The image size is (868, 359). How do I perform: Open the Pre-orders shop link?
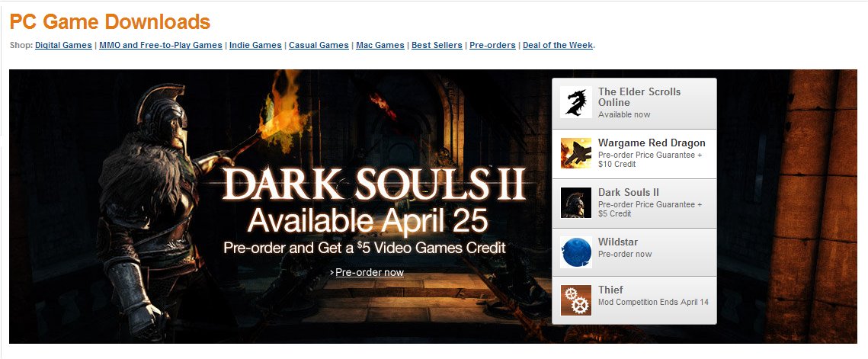(x=492, y=46)
